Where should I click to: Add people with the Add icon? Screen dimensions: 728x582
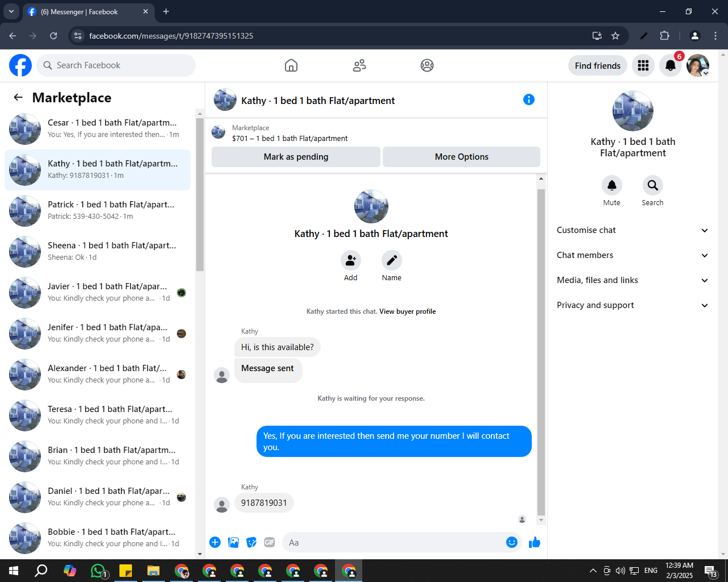[x=351, y=260]
